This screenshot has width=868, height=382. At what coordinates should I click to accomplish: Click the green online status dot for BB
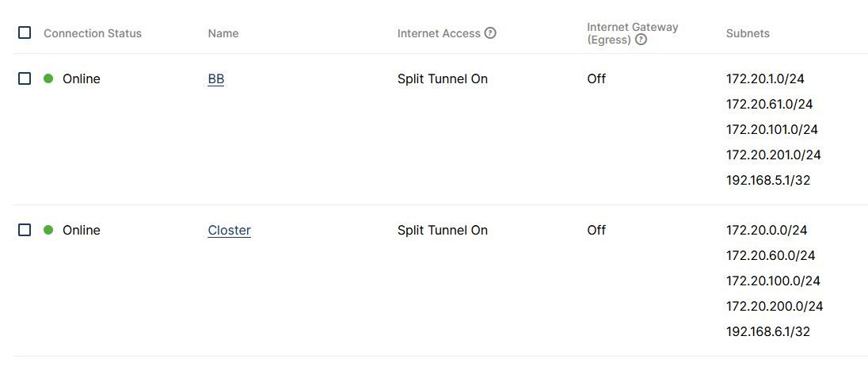coord(48,78)
